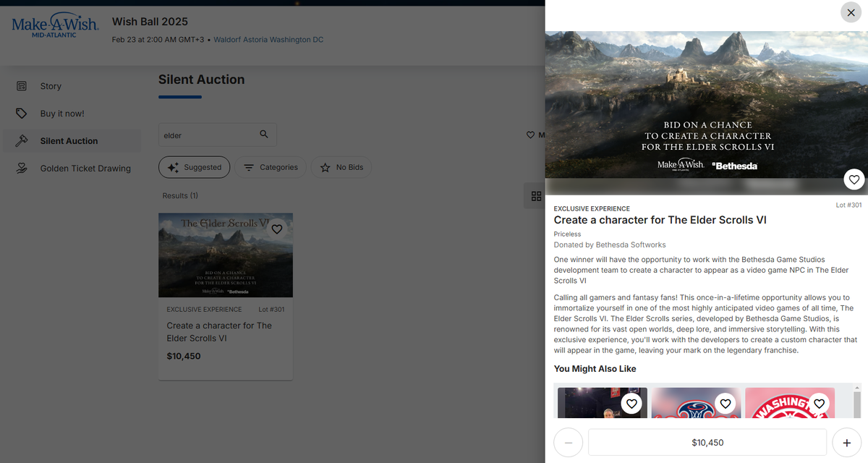Click the 'My' favorites heart icon
The width and height of the screenshot is (868, 463).
click(530, 135)
